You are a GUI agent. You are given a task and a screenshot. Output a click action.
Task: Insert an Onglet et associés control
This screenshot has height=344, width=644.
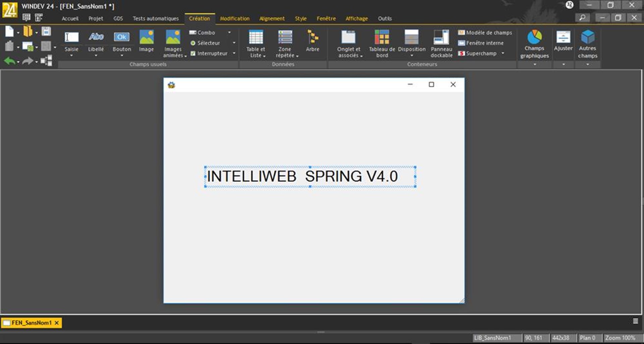[349, 44]
